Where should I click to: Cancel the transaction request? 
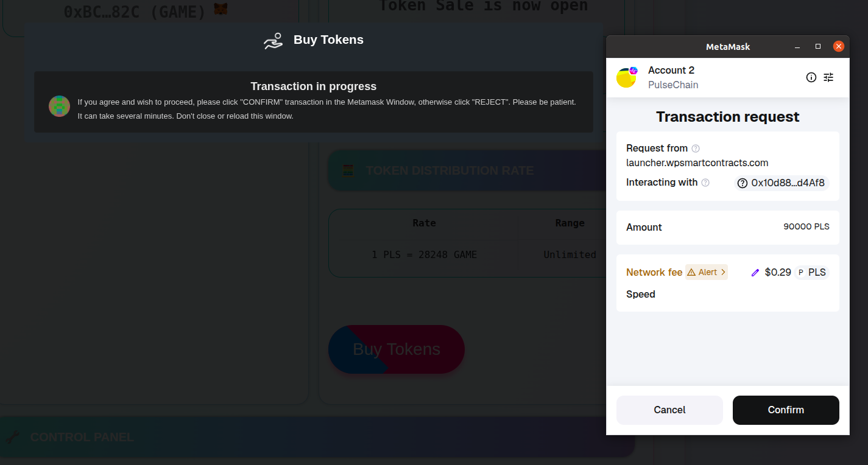pos(669,410)
